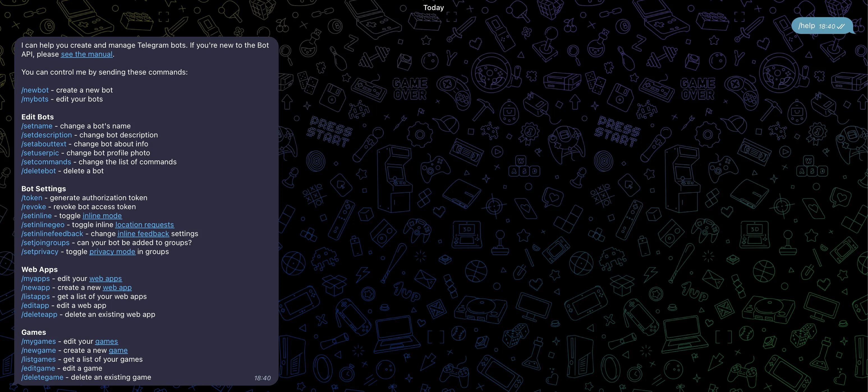Click /setcommands to change command list

pyautogui.click(x=46, y=162)
